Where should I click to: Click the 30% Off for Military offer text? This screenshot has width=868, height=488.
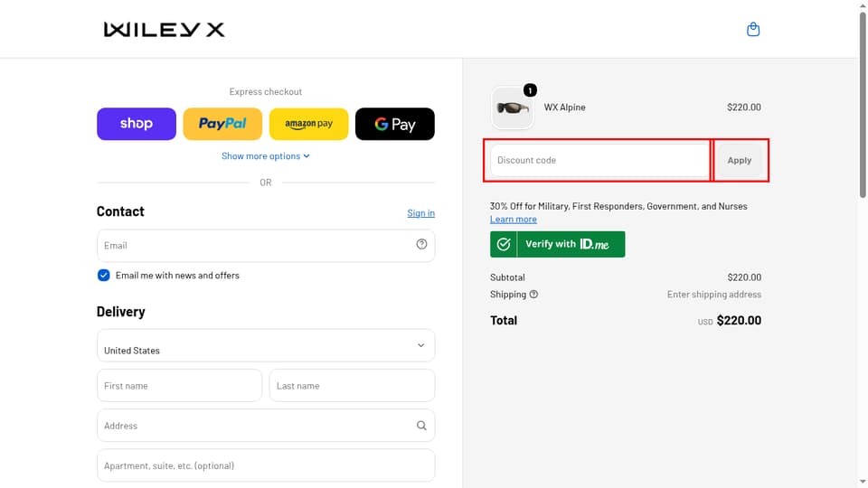pos(618,206)
